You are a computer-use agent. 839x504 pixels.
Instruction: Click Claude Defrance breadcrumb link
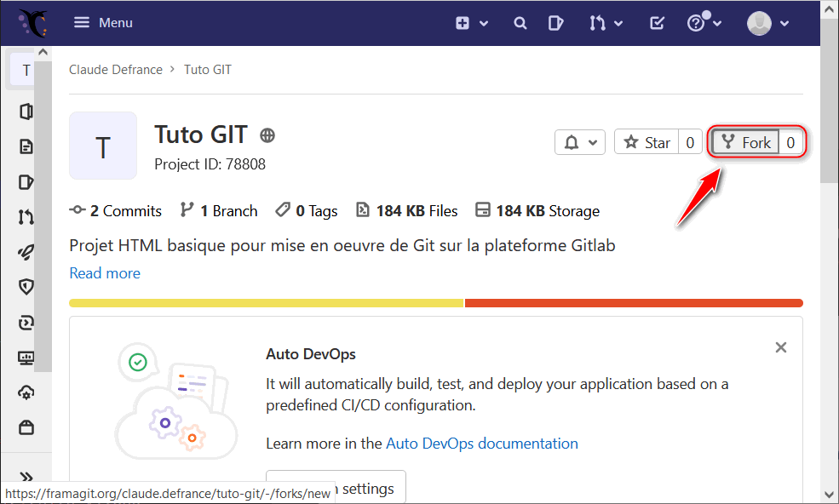pyautogui.click(x=116, y=70)
